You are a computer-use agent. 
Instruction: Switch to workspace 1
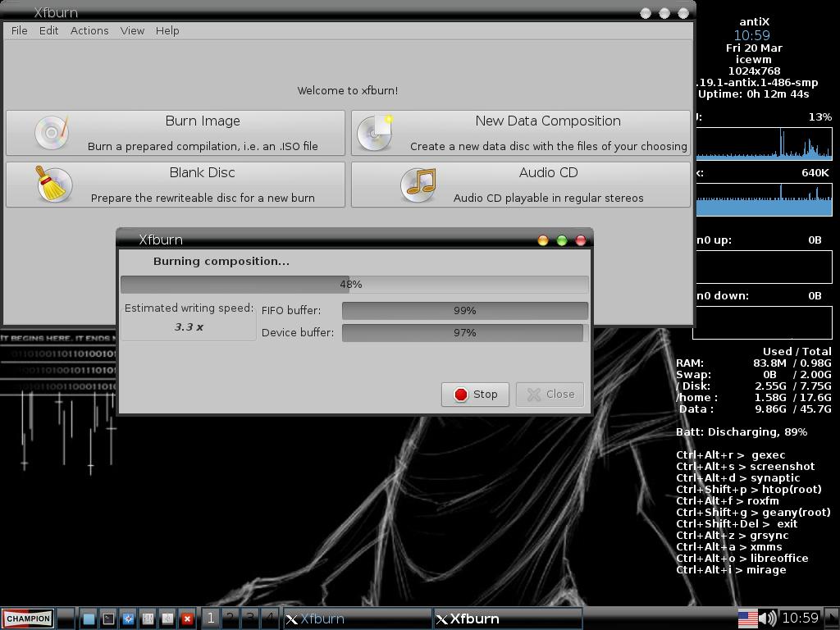point(211,619)
